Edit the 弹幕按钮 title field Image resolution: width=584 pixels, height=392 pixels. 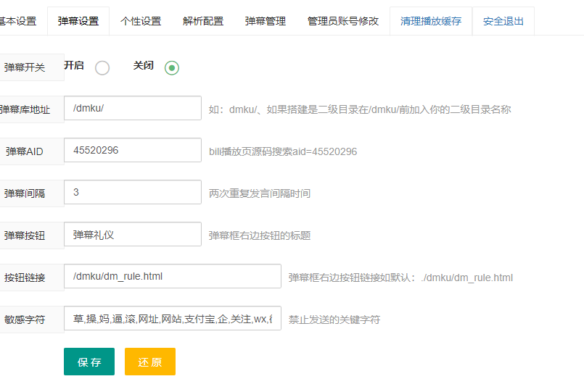pos(132,234)
